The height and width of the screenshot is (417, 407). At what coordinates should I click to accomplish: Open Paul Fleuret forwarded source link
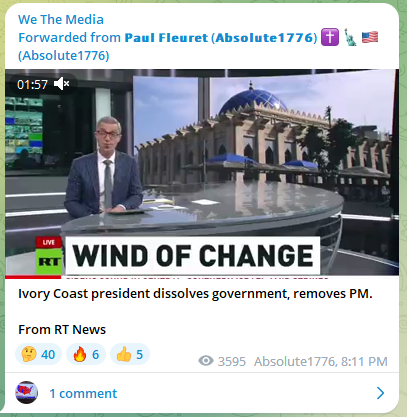coord(166,38)
